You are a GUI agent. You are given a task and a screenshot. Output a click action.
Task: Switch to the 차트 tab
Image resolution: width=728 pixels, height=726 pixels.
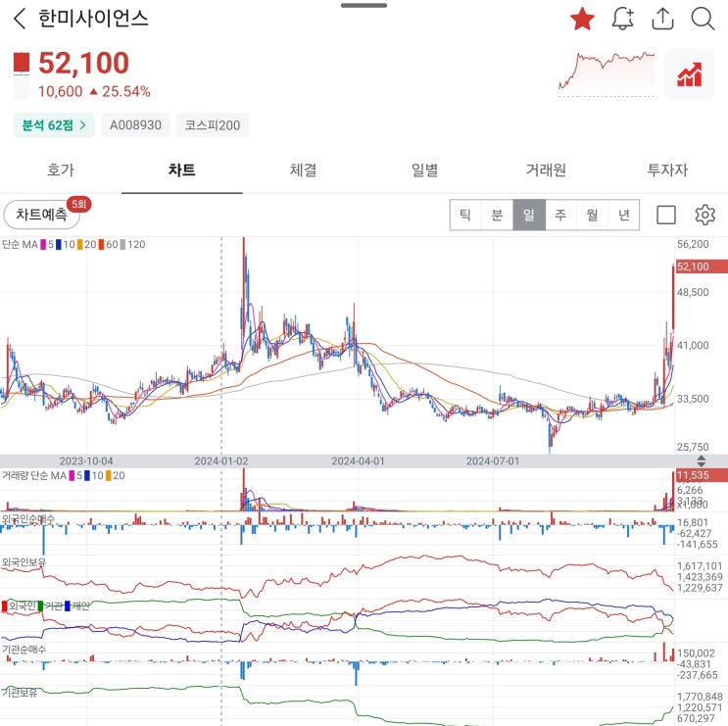pyautogui.click(x=182, y=169)
